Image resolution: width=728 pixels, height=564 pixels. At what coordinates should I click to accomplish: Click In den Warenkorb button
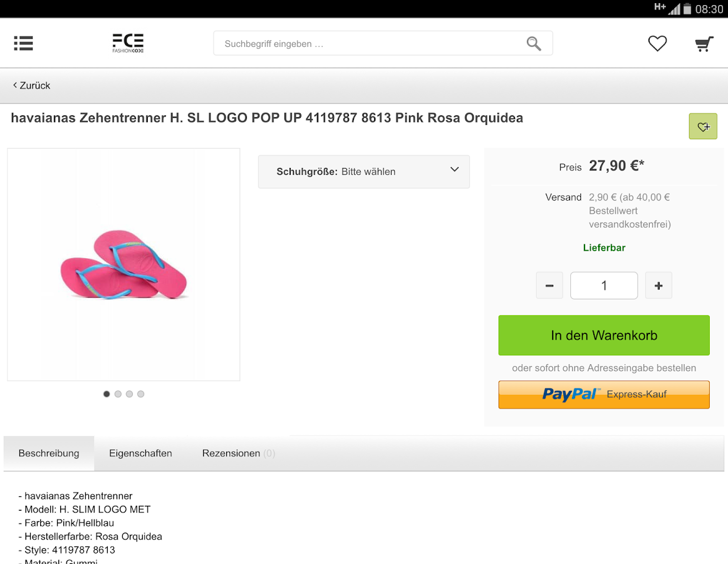(x=604, y=335)
